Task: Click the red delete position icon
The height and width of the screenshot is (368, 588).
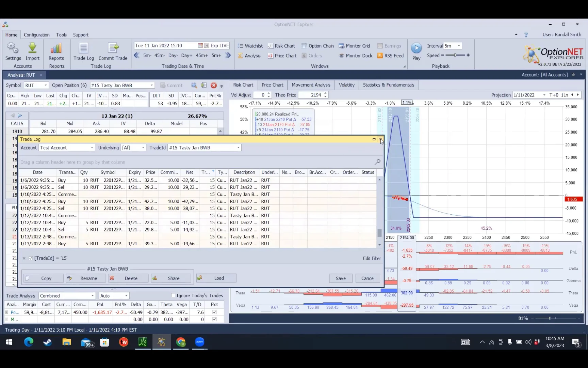Action: click(214, 86)
